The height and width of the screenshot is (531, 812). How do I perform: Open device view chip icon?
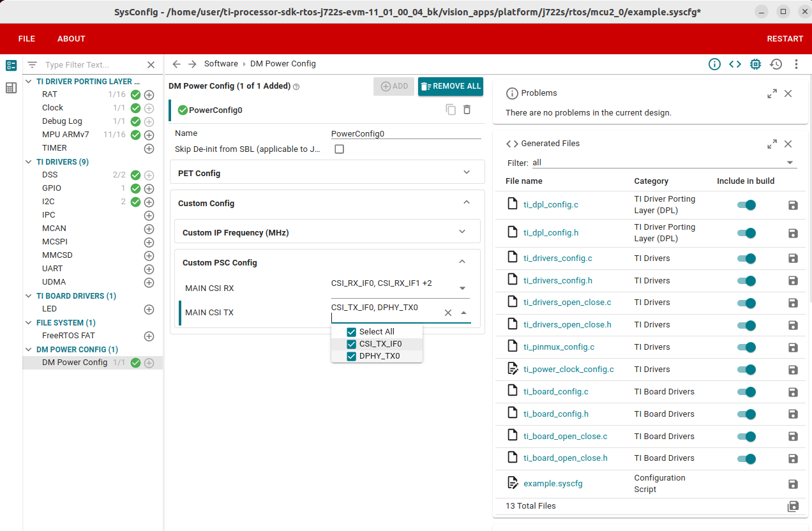755,64
